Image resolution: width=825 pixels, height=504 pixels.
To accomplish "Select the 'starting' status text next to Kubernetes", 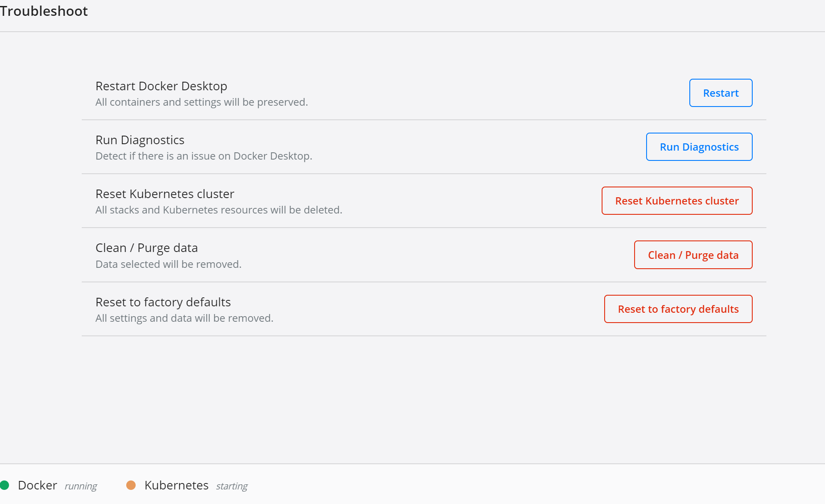I will (231, 486).
